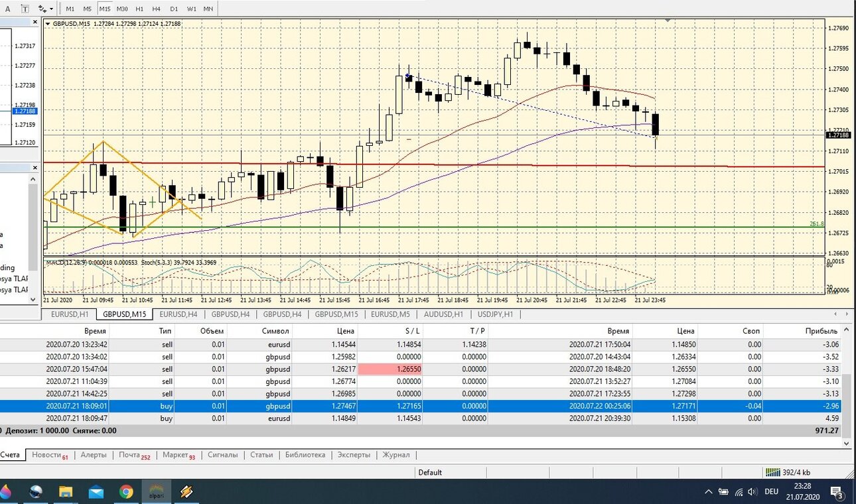Sort history by Символ column
Screen dimensions: 856x504
277,330
